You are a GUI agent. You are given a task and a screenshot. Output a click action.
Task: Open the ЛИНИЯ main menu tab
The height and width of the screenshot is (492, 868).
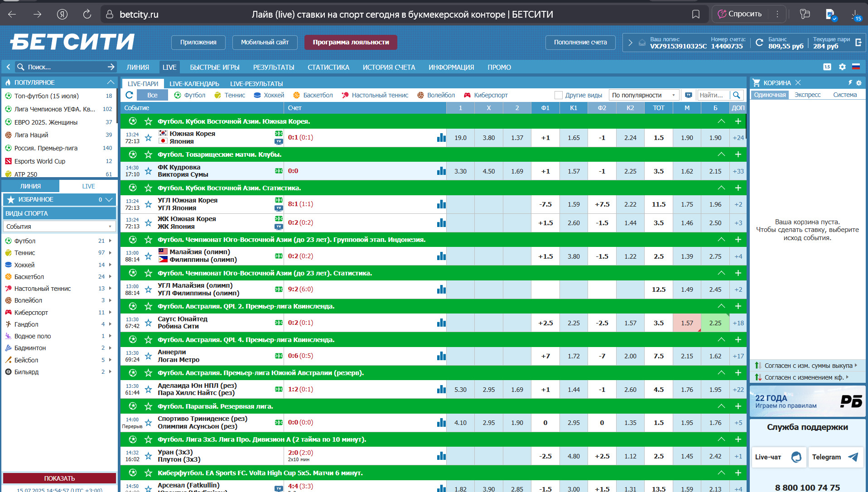138,67
